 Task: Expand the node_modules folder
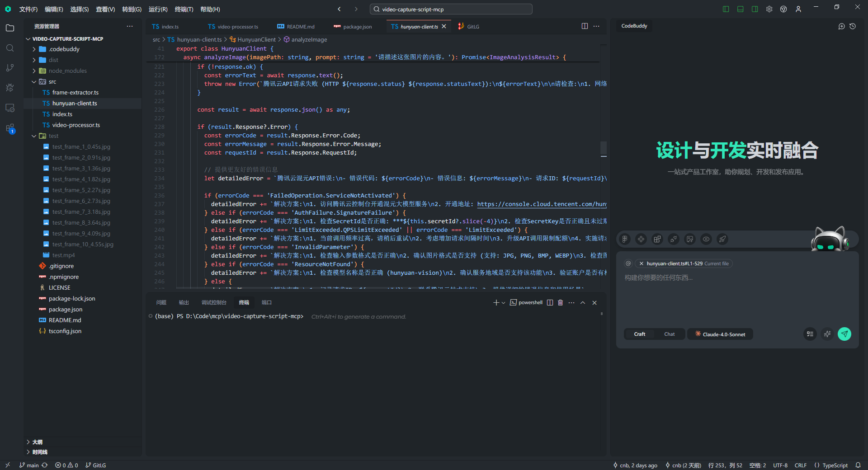point(34,70)
